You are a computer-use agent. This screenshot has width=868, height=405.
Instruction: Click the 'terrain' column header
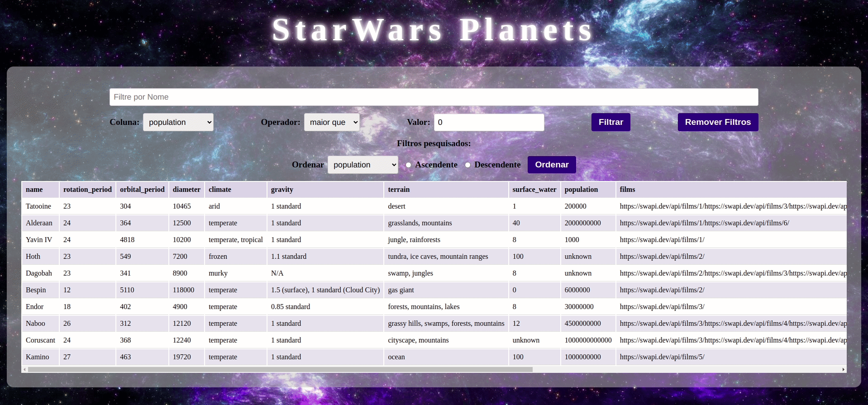point(446,190)
